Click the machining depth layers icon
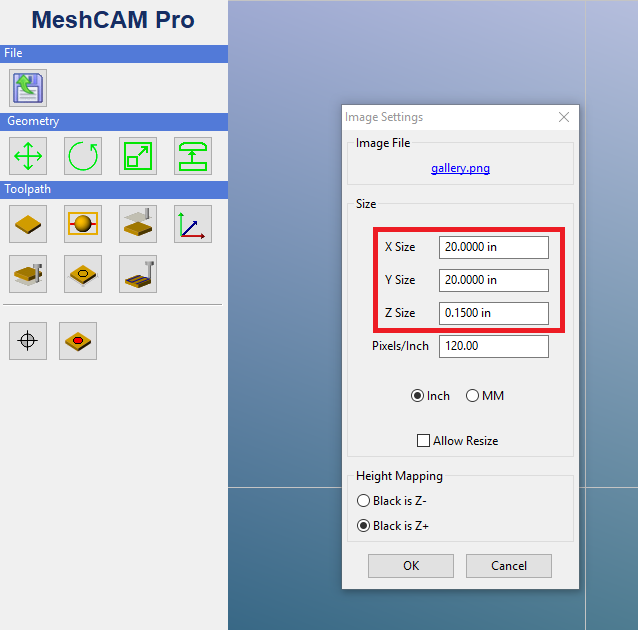638x630 pixels. pyautogui.click(x=138, y=224)
